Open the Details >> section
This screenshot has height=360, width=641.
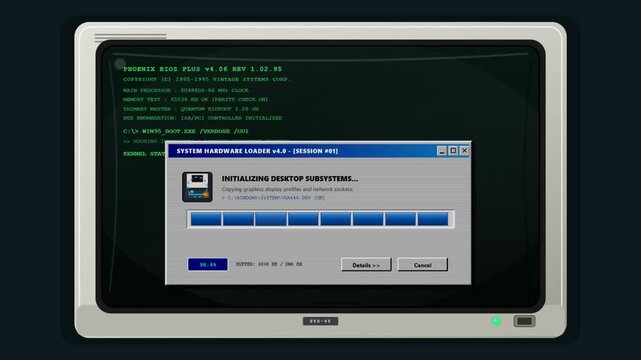[366, 265]
